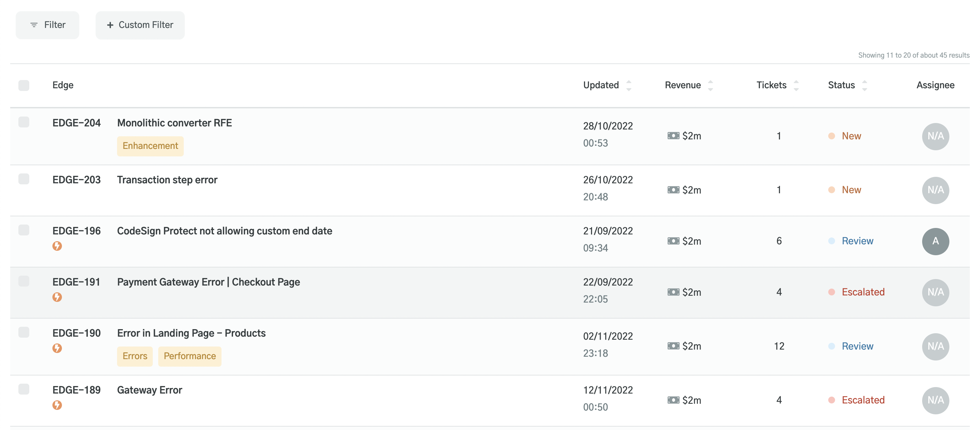This screenshot has height=430, width=980.
Task: Select the checkbox for EDGE-204 row
Action: [x=24, y=122]
